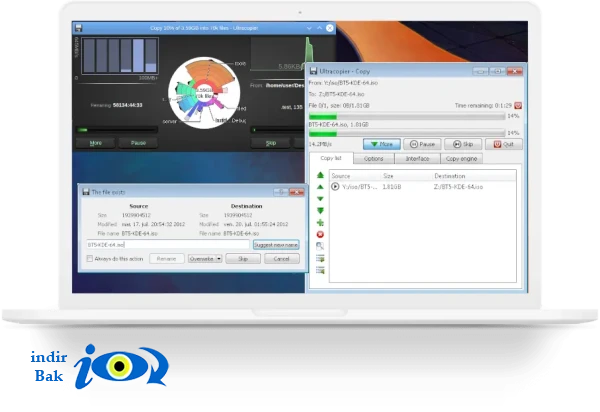Click Pause in the dark Ultracopier window
Screen dimensions: 600x412
138,143
